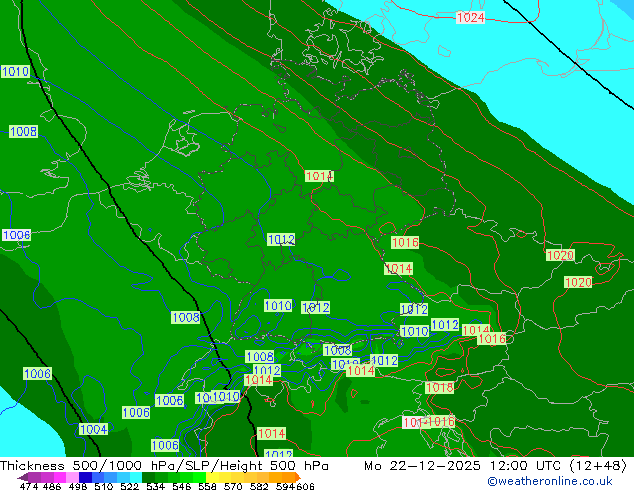Click the 486 legend value
This screenshot has width=634, height=490.
pos(52,486)
